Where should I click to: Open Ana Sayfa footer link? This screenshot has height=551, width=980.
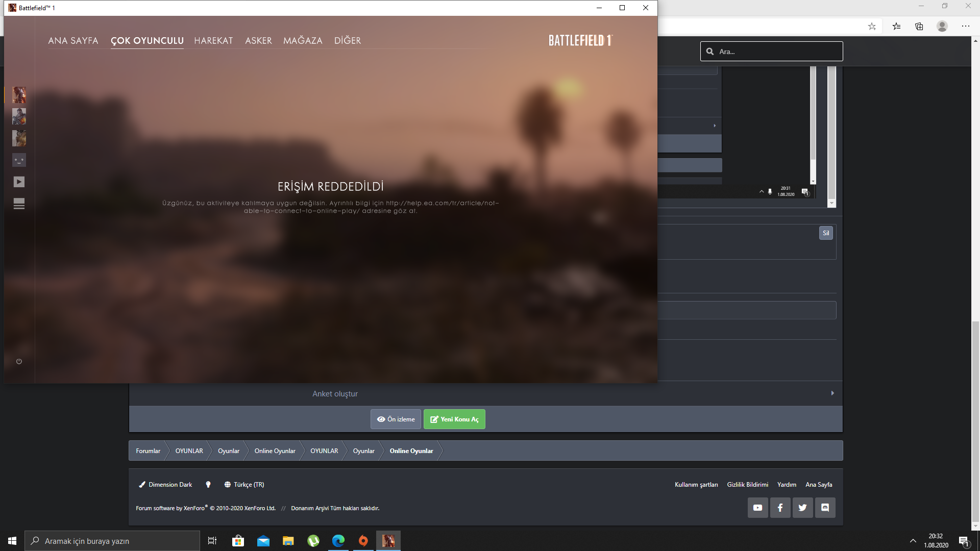(x=819, y=485)
